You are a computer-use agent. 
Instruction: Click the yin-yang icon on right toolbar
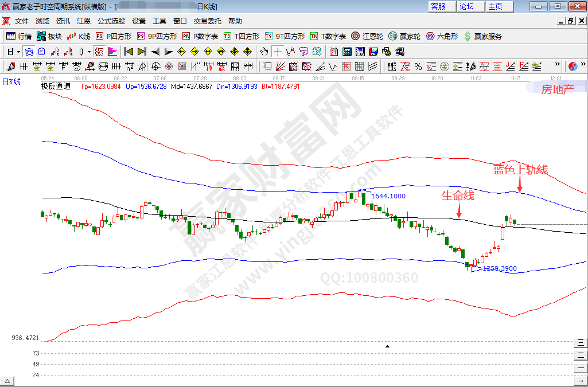click(573, 67)
